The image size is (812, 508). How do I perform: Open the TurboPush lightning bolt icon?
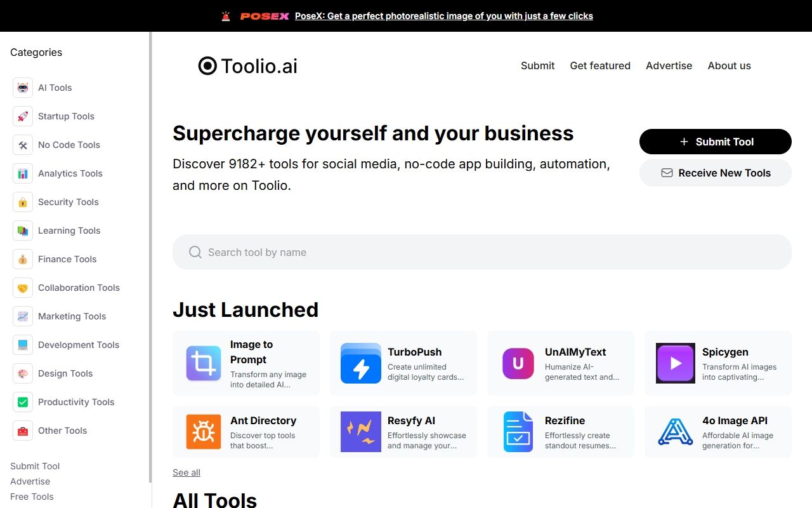[361, 363]
